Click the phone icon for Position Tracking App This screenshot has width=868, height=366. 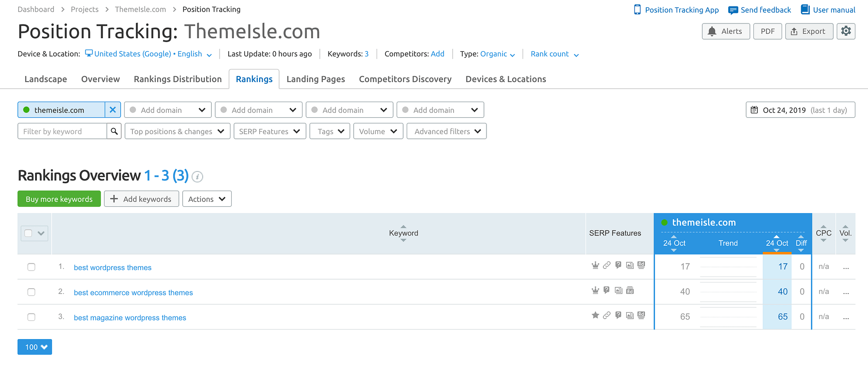click(x=637, y=10)
